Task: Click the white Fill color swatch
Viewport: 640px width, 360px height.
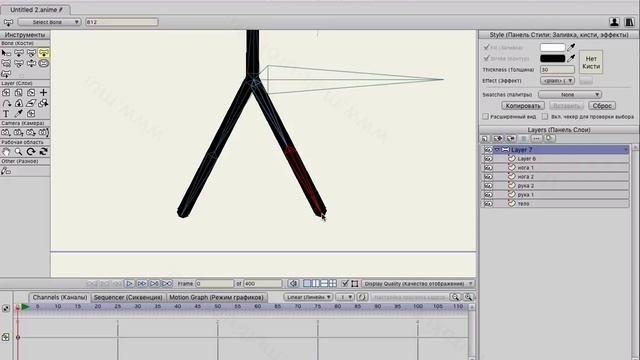Action: [553, 47]
